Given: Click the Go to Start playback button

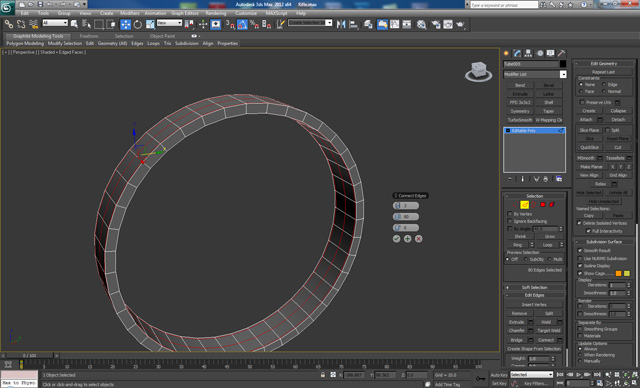Looking at the screenshot, I should (560, 375).
